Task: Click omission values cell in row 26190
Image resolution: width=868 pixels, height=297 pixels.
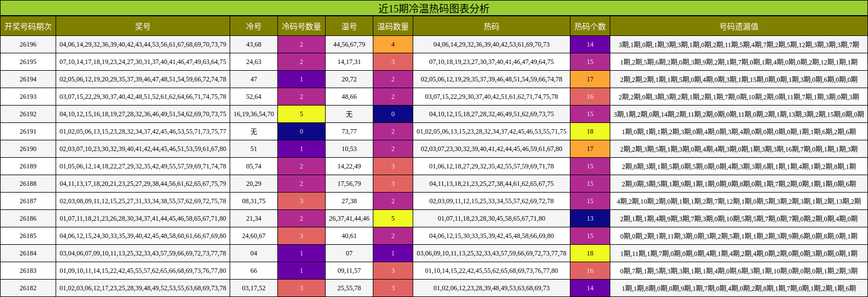Action: tap(739, 149)
